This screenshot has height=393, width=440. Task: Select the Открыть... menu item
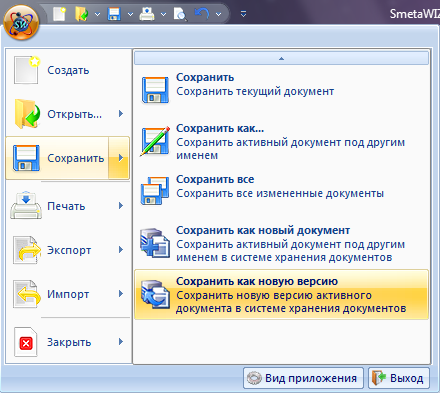[x=68, y=114]
